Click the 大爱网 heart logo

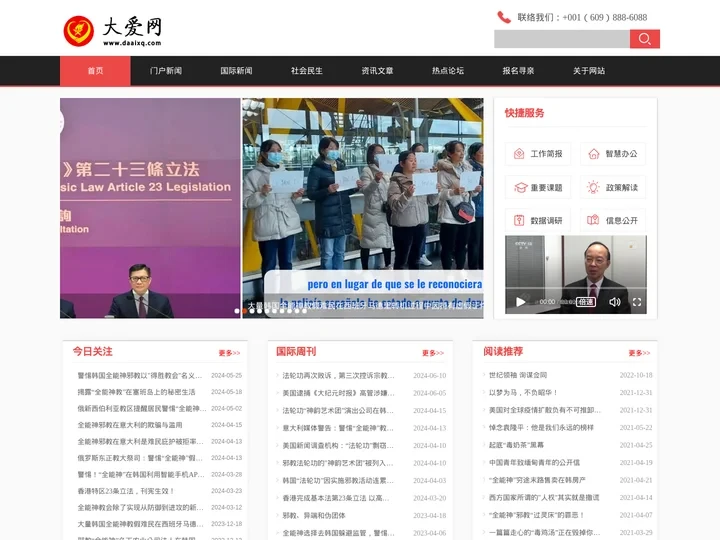pos(79,31)
